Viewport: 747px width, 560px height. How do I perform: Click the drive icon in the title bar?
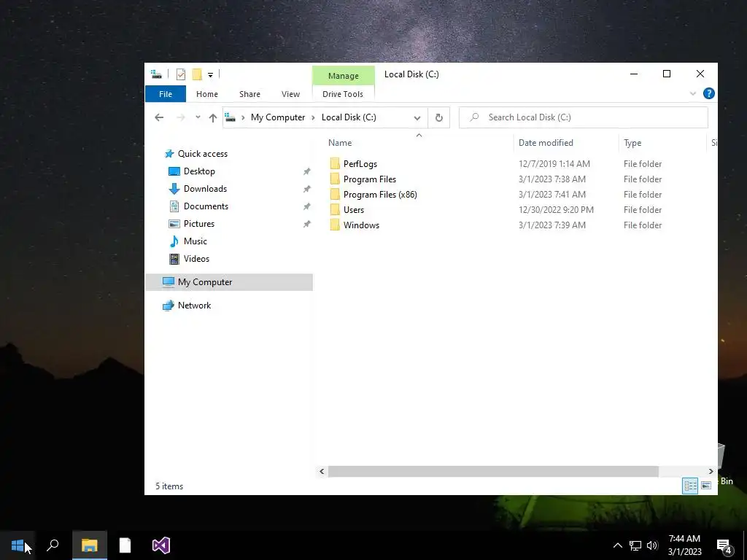pyautogui.click(x=156, y=74)
